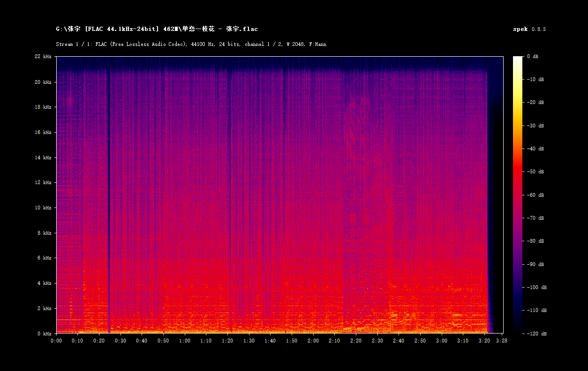Click the file path title of the FLAC file

157,29
